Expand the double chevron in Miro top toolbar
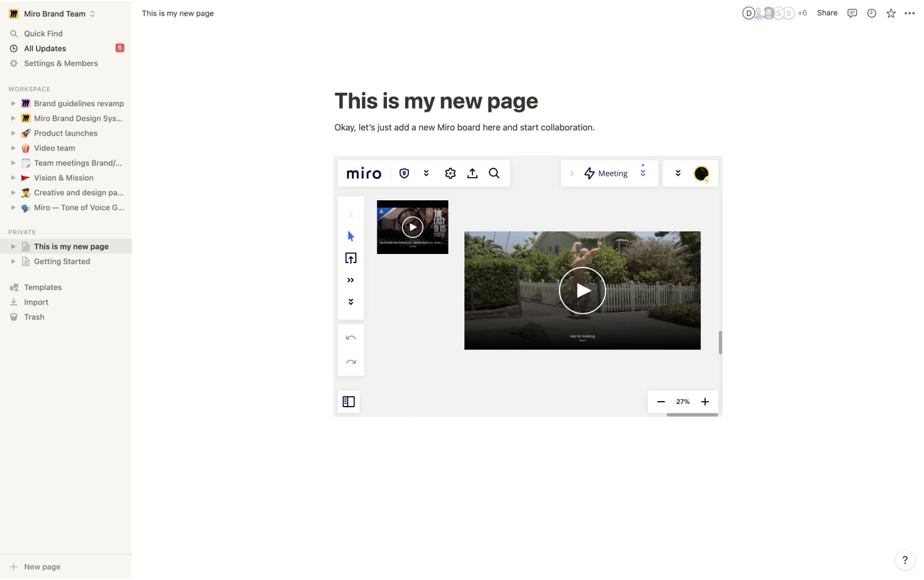The width and height of the screenshot is (924, 580). (x=426, y=173)
